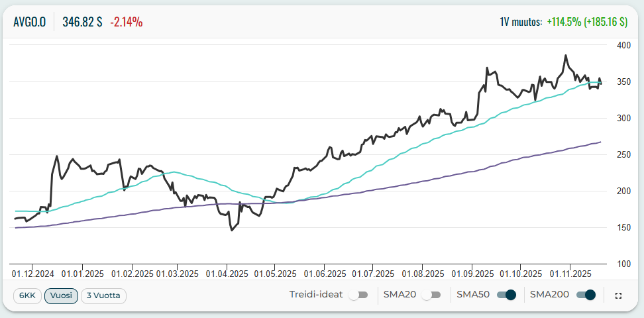Click the 01.12.2024 date axis label
Screen dimensions: 644x318
coord(33,273)
